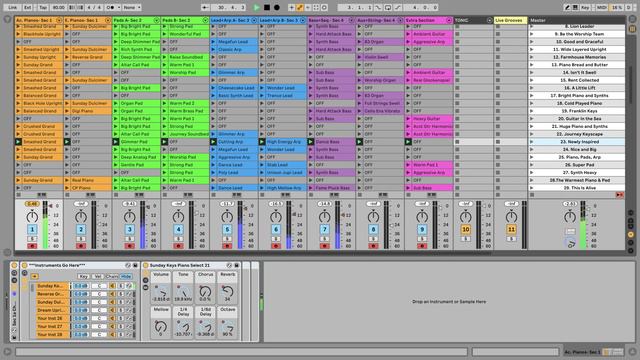Launch clip in the 23. Newly Inspired row of the Lead+Arp A track

tap(213, 142)
